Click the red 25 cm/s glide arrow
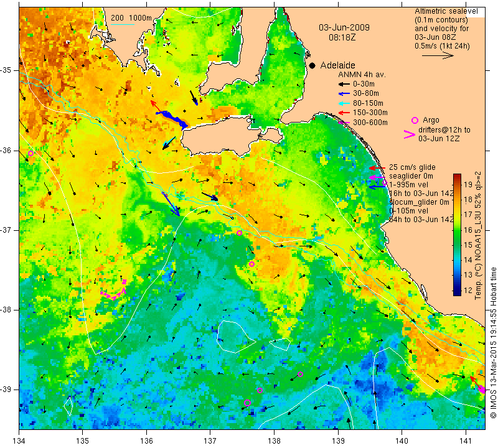Screen dimensions: 498x448 coord(377,168)
